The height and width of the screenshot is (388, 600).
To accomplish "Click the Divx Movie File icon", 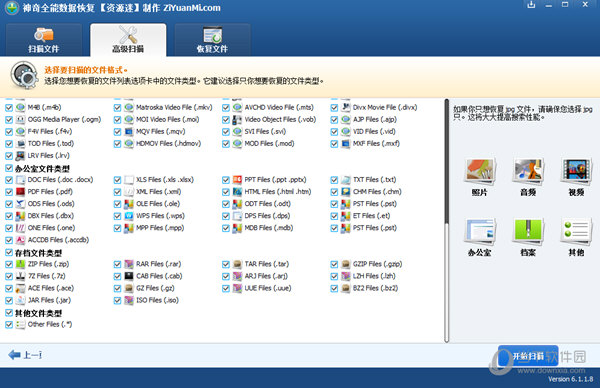I will [x=346, y=108].
